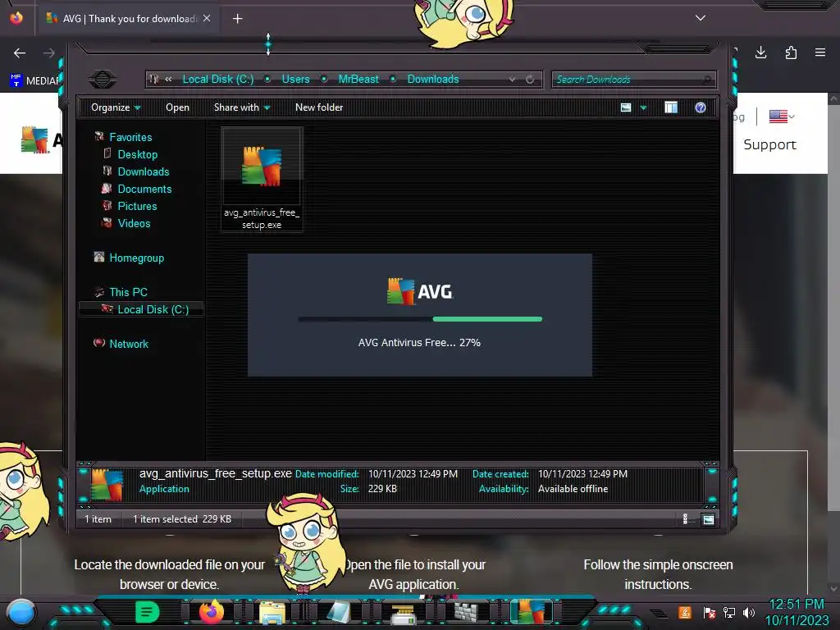Click Open in Explorer toolbar

tap(177, 107)
